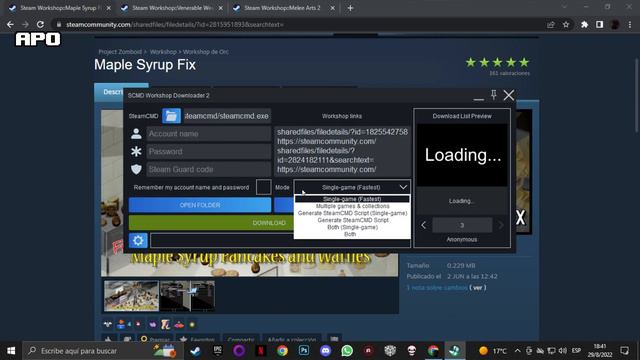Image resolution: width=640 pixels, height=360 pixels.
Task: Choose 'Generate SteamCMD Script (Single-game)' option
Action: (352, 213)
